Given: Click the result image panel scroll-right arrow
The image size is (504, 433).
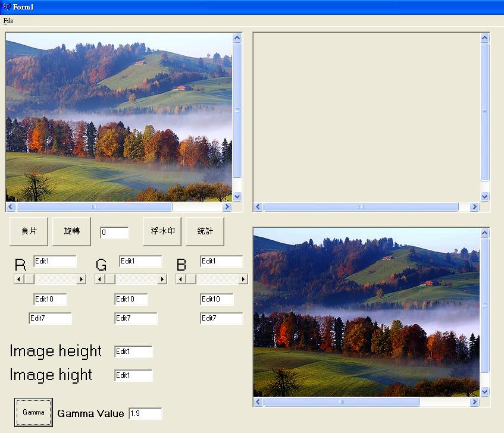Looking at the screenshot, I should pyautogui.click(x=474, y=401).
